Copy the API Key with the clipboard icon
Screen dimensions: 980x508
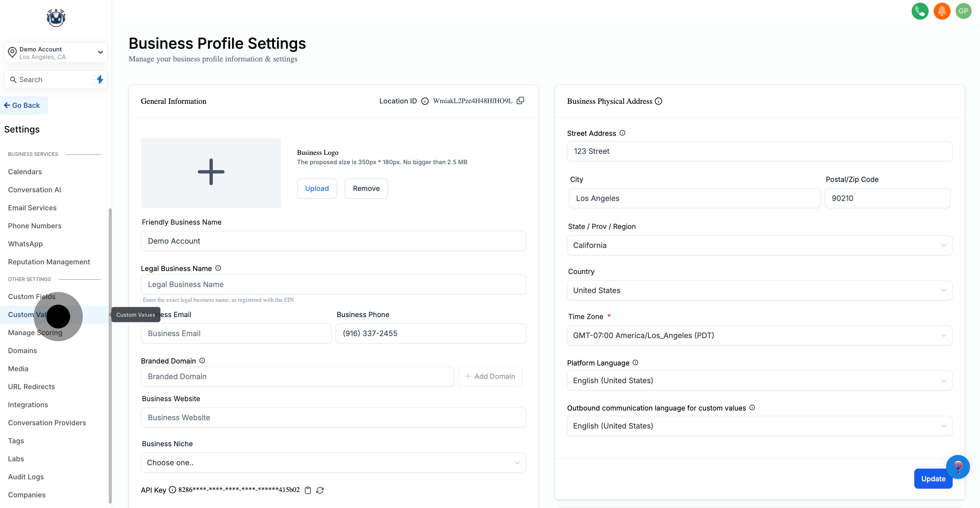pyautogui.click(x=308, y=491)
